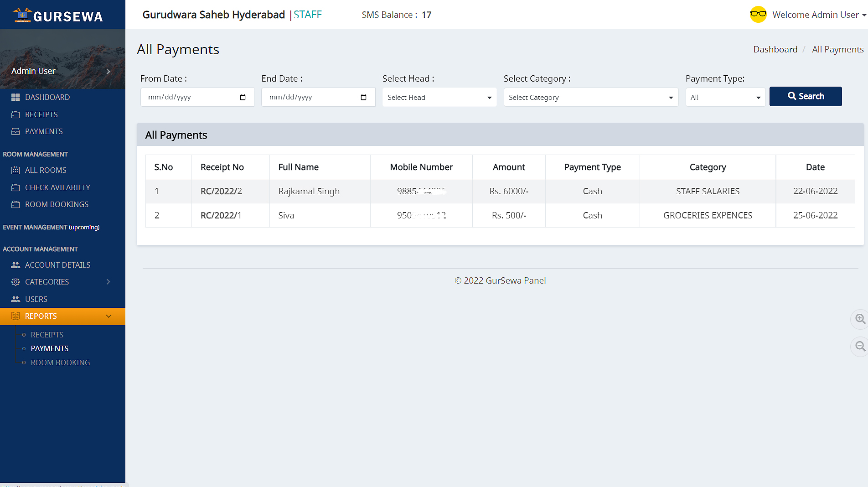The image size is (868, 487).
Task: Open the End Date calendar picker icon
Action: [363, 97]
